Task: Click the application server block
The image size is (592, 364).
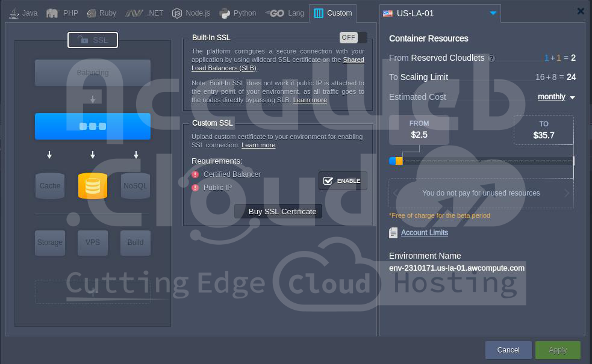Action: pos(93,126)
